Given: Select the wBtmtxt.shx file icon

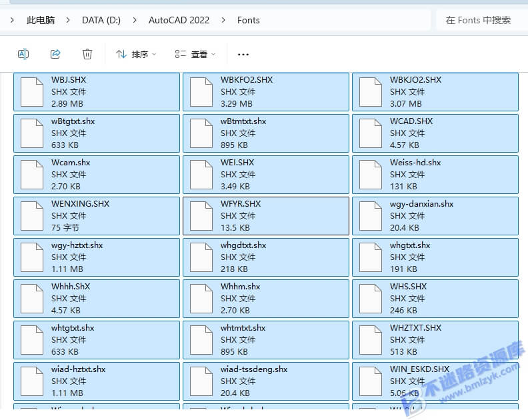Looking at the screenshot, I should pyautogui.click(x=201, y=133).
